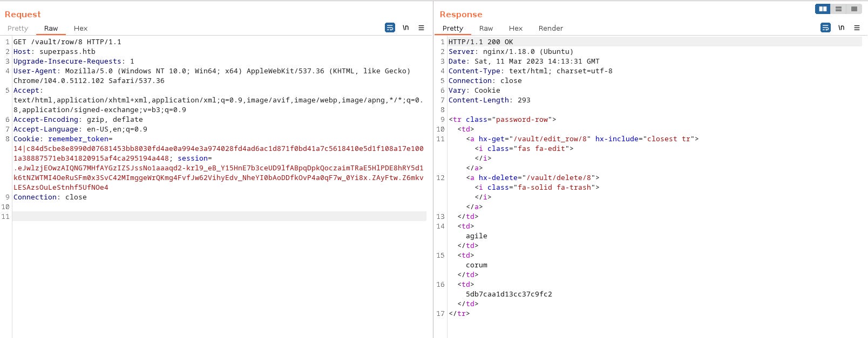Click the 'password-row' class value
The image size is (868, 338).
[522, 120]
